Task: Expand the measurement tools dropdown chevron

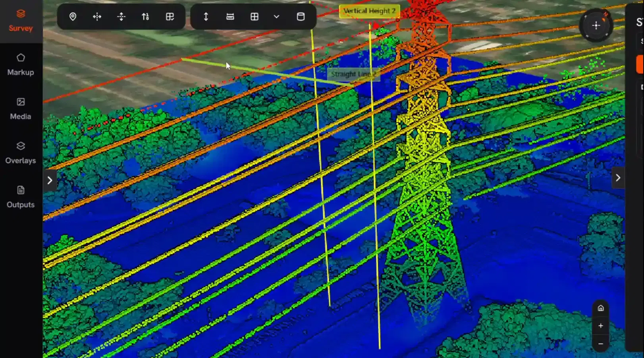Action: pos(276,17)
